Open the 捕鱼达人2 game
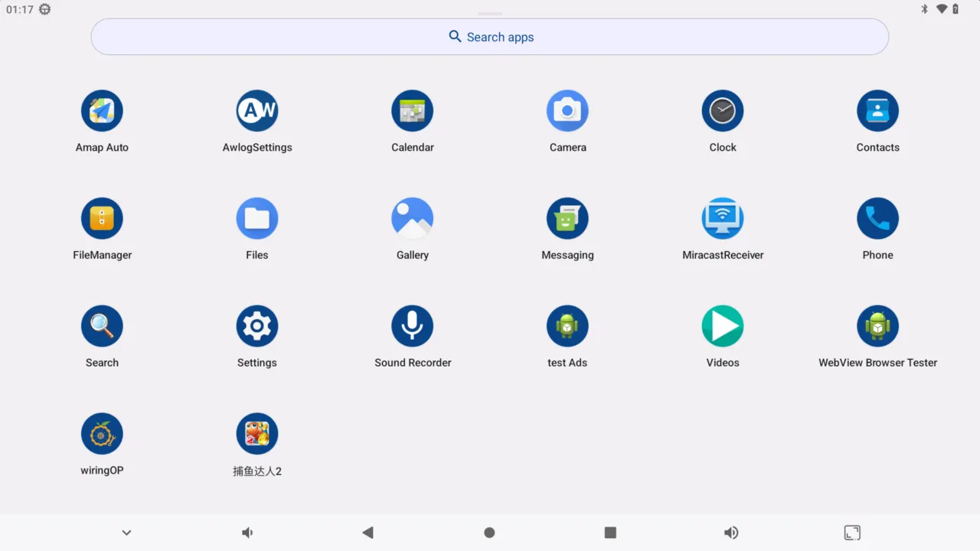The image size is (980, 551). click(257, 433)
